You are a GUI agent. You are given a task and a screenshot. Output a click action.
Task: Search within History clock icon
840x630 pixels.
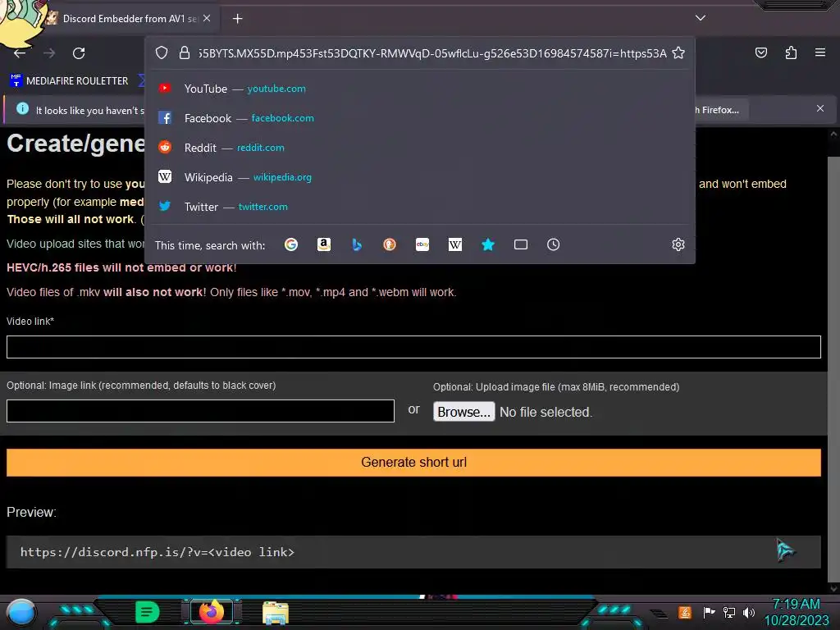[x=554, y=244]
